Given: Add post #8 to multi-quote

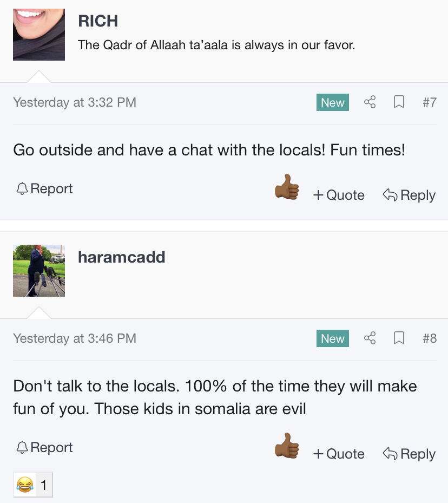Looking at the screenshot, I should pos(339,454).
